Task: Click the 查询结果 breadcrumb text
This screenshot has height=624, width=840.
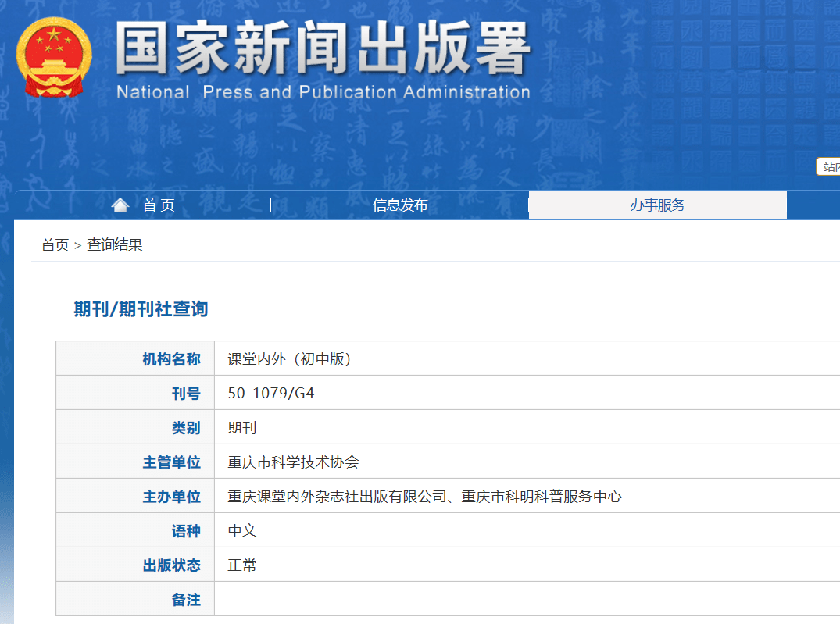Action: 115,244
